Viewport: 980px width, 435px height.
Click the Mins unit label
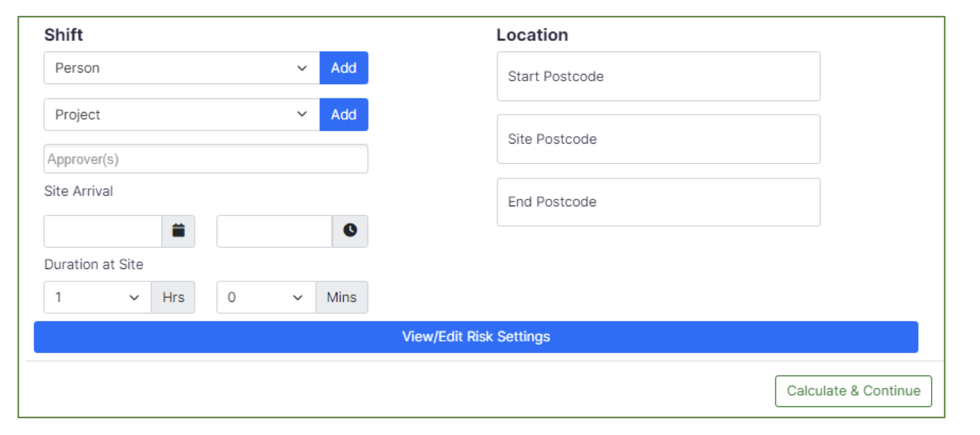[x=341, y=297]
